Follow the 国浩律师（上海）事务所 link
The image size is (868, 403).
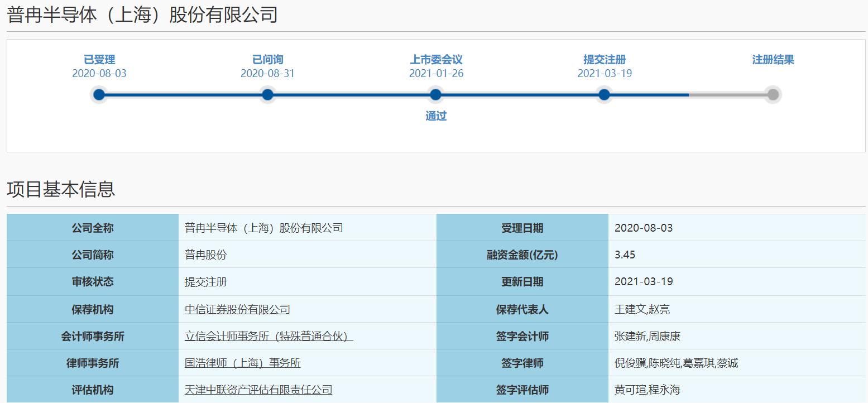(x=242, y=363)
